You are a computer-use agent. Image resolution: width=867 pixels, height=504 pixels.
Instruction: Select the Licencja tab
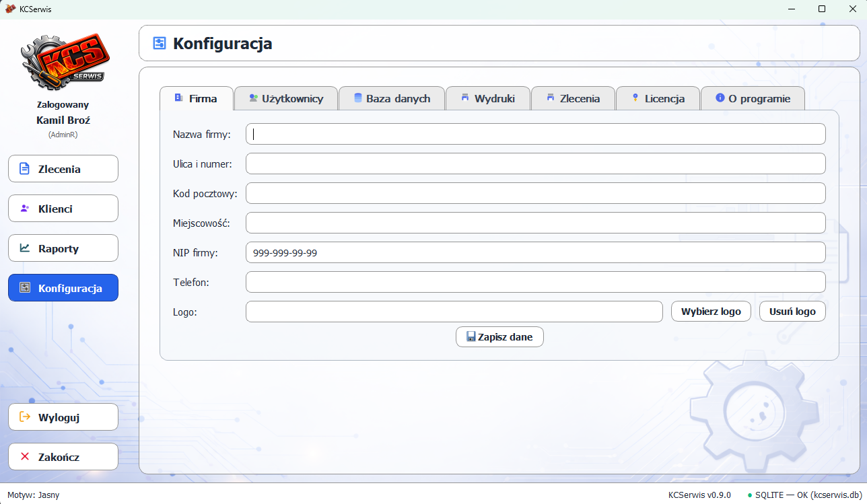tap(658, 99)
